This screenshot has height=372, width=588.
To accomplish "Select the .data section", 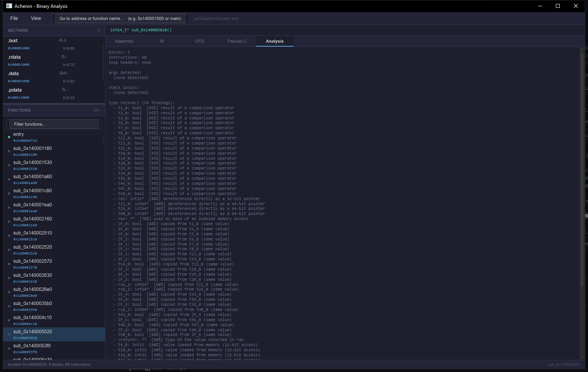I will coord(53,77).
